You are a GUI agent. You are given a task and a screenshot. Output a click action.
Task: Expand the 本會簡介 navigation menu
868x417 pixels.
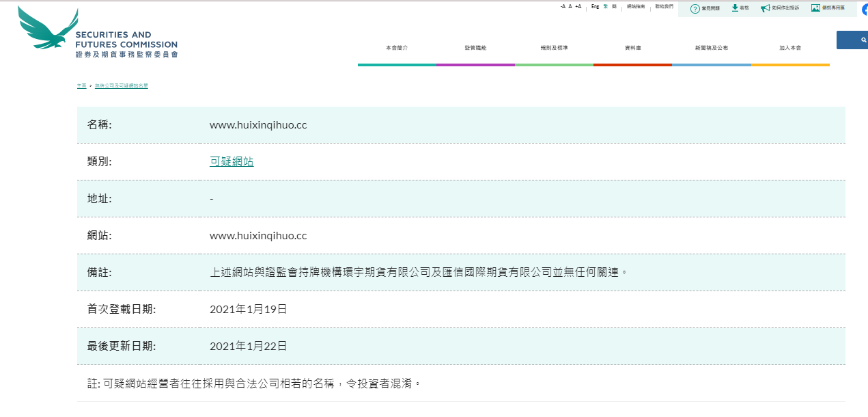pyautogui.click(x=397, y=48)
